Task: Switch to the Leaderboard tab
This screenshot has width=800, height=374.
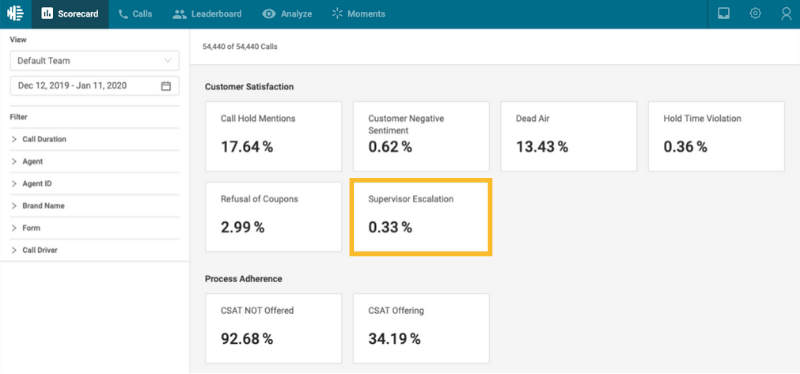Action: (207, 14)
